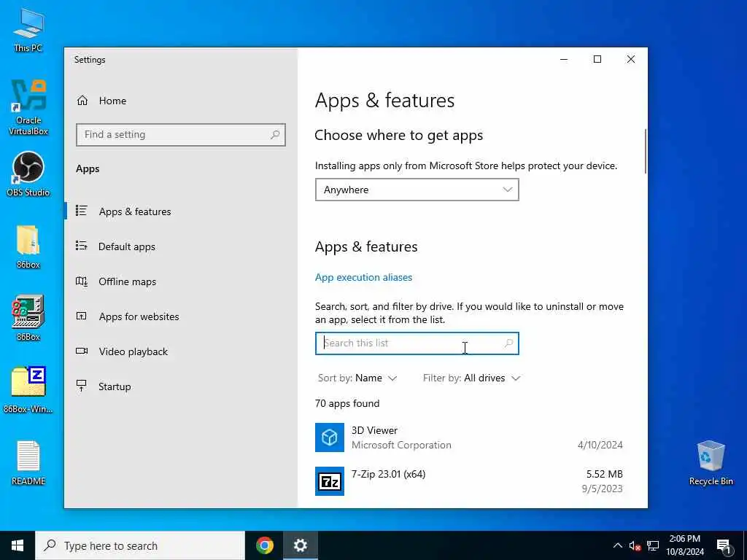The height and width of the screenshot is (560, 747).
Task: Click the Apps for websites sidebar icon
Action: [x=82, y=316]
